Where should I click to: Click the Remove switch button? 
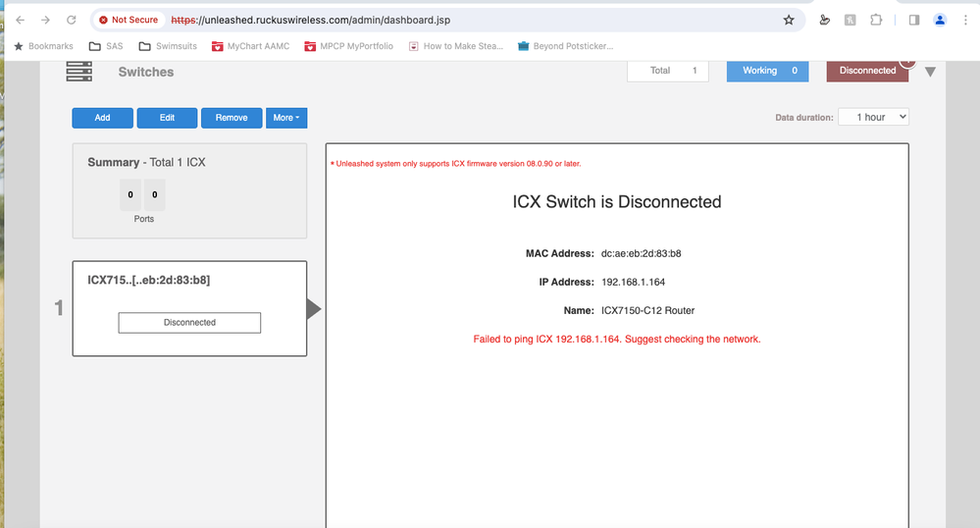click(x=232, y=118)
